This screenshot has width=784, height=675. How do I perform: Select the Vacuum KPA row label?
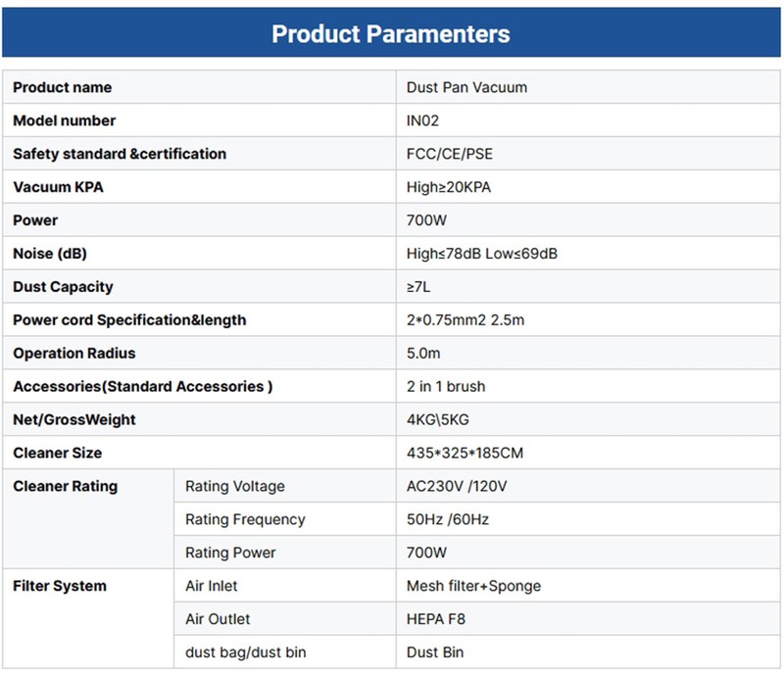pyautogui.click(x=58, y=187)
